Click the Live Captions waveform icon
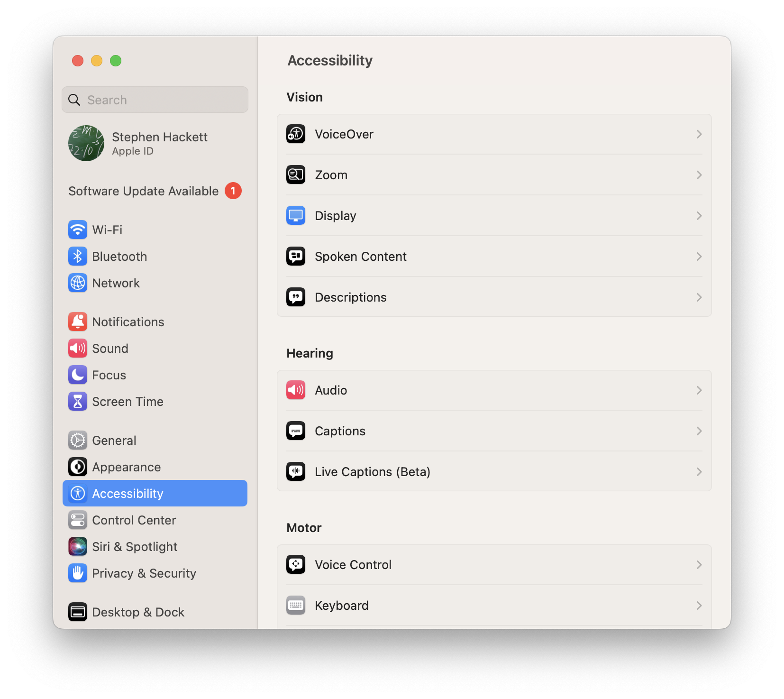This screenshot has width=784, height=699. tap(296, 472)
